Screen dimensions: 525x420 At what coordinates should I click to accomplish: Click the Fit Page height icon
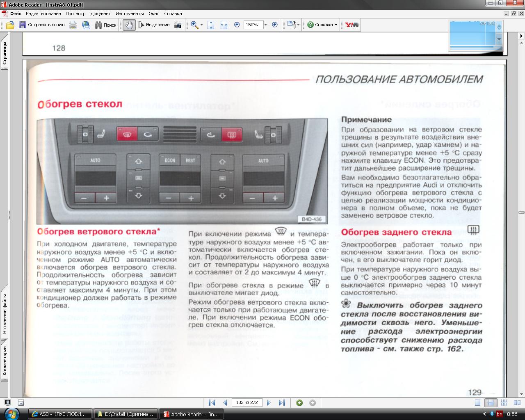tap(211, 25)
